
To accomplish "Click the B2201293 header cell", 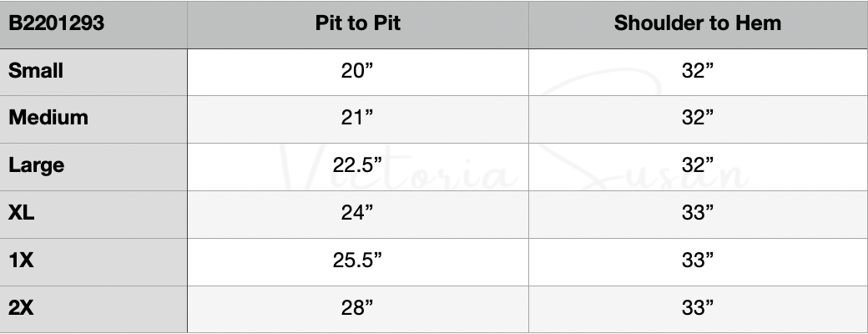I will coord(56,23).
